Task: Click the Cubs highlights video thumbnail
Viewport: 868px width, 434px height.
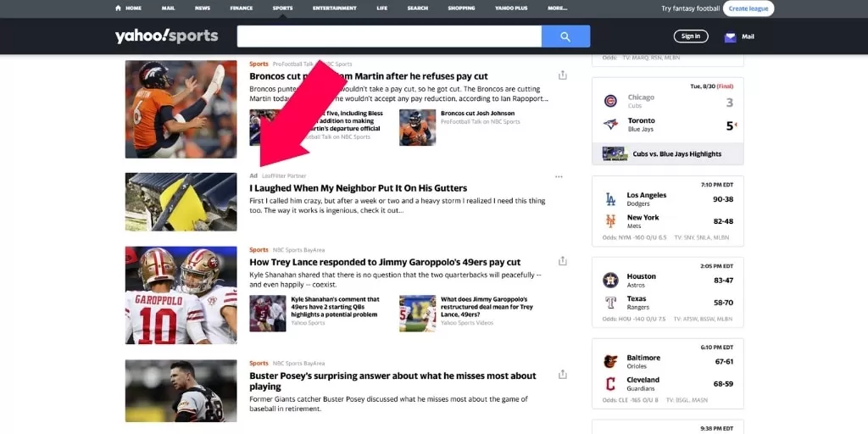Action: 615,154
